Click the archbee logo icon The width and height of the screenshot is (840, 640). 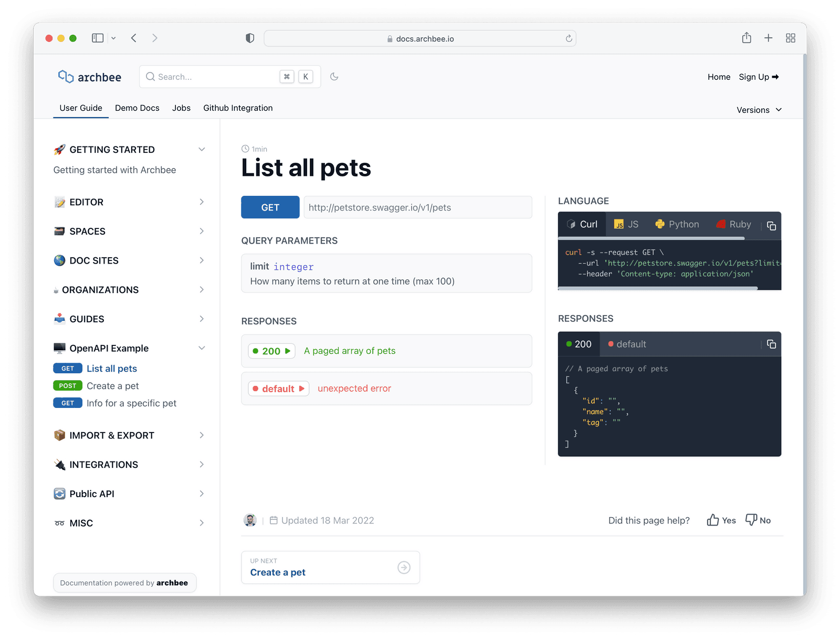click(x=65, y=77)
